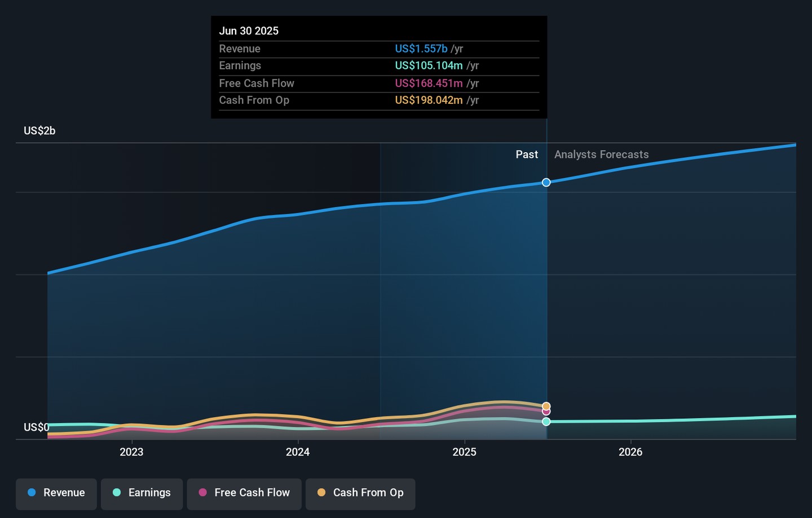Click the Analysts Forecasts label
This screenshot has height=518, width=812.
601,154
